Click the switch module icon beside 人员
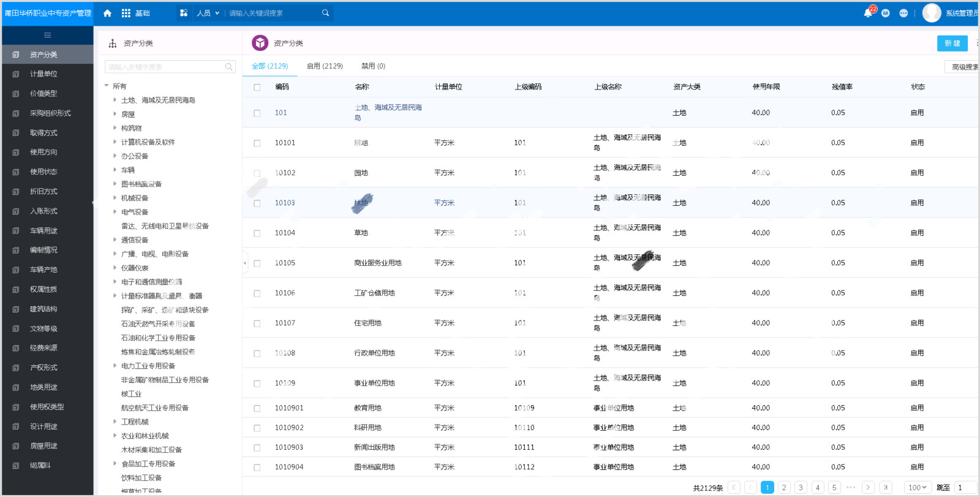This screenshot has width=980, height=497. [x=183, y=13]
